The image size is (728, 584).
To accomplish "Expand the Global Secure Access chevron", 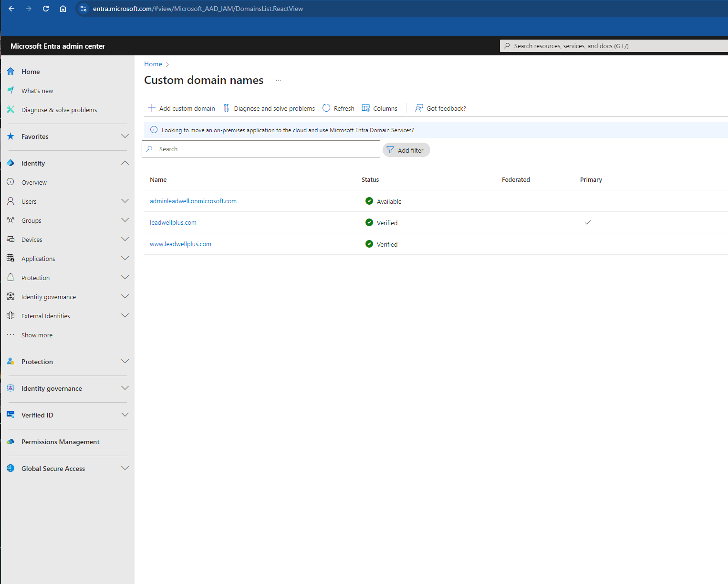I will (125, 468).
